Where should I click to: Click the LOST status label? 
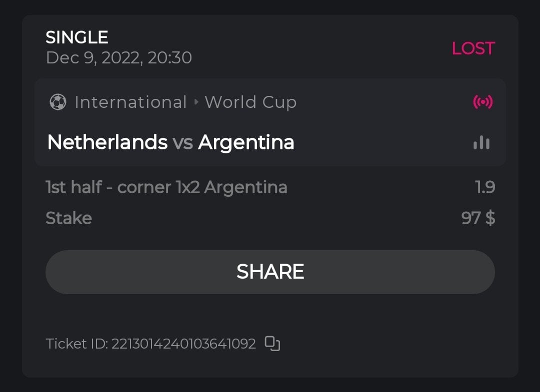coord(473,48)
